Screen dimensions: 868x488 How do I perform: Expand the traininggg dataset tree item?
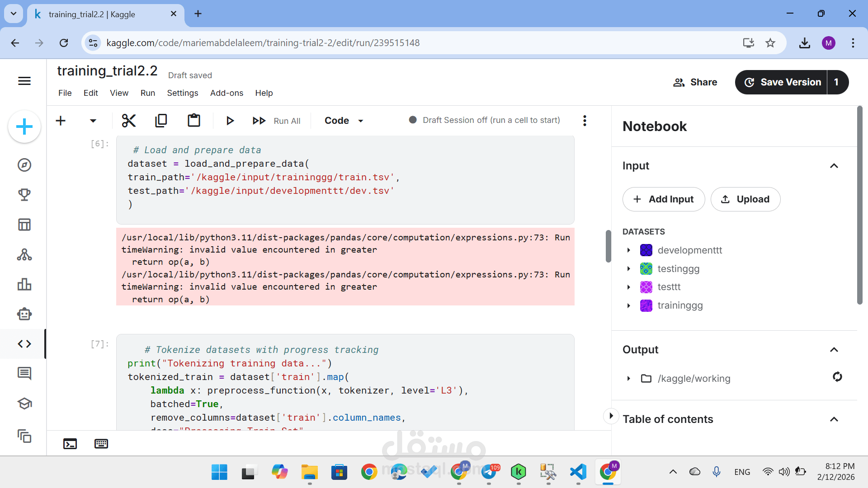[x=628, y=306]
